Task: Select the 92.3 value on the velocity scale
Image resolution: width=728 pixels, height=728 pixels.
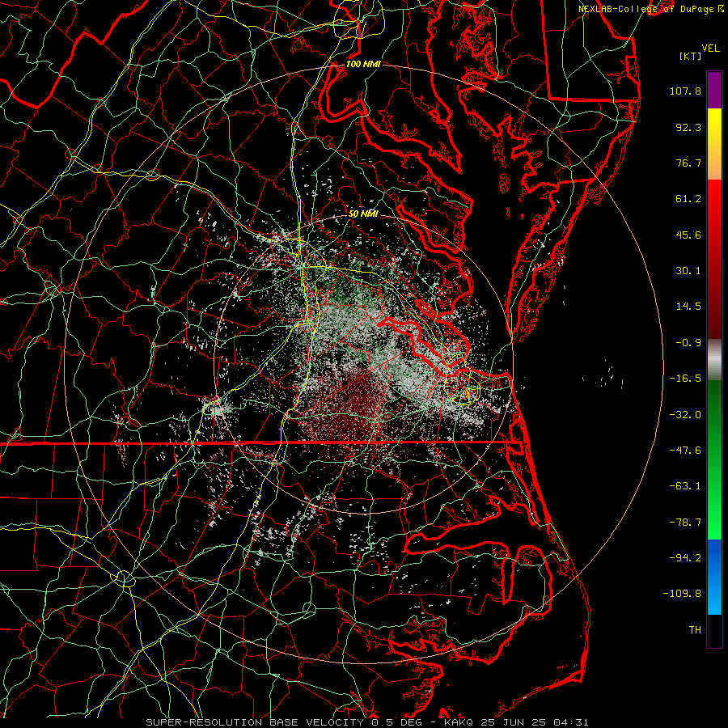Action: click(x=688, y=127)
